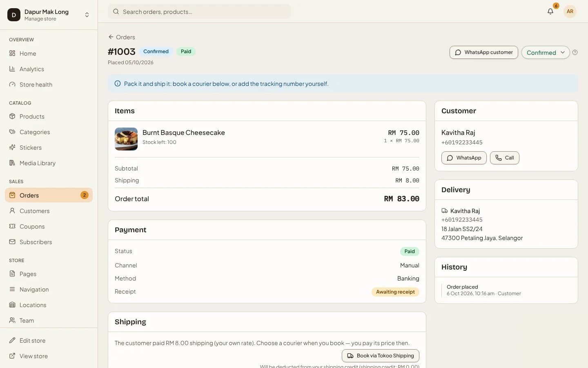Call the customer Kavitha Raj

[x=505, y=158]
